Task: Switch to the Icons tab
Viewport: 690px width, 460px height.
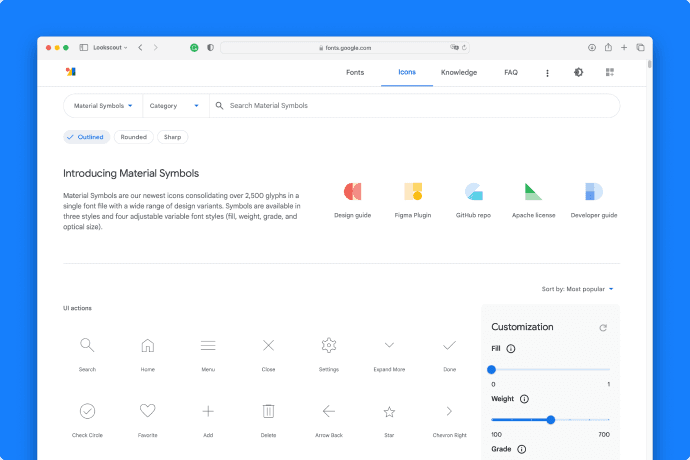Action: point(407,72)
